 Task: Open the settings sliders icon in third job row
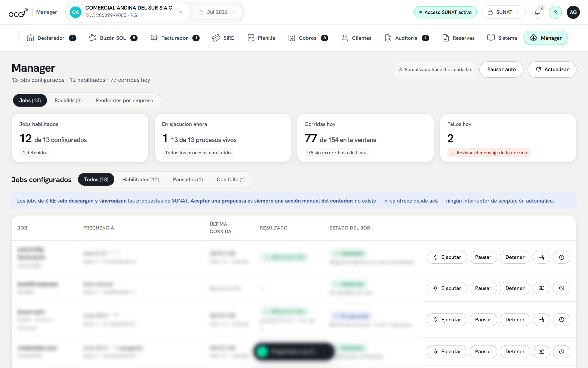pos(542,319)
